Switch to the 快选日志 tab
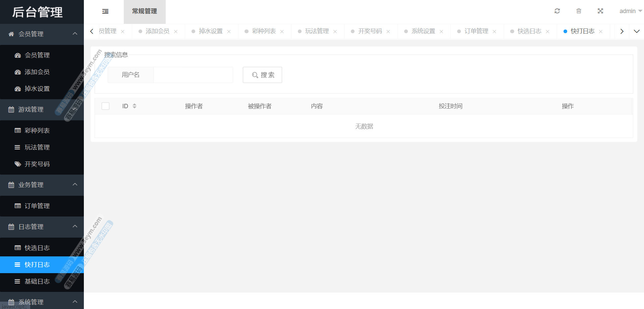 click(529, 31)
